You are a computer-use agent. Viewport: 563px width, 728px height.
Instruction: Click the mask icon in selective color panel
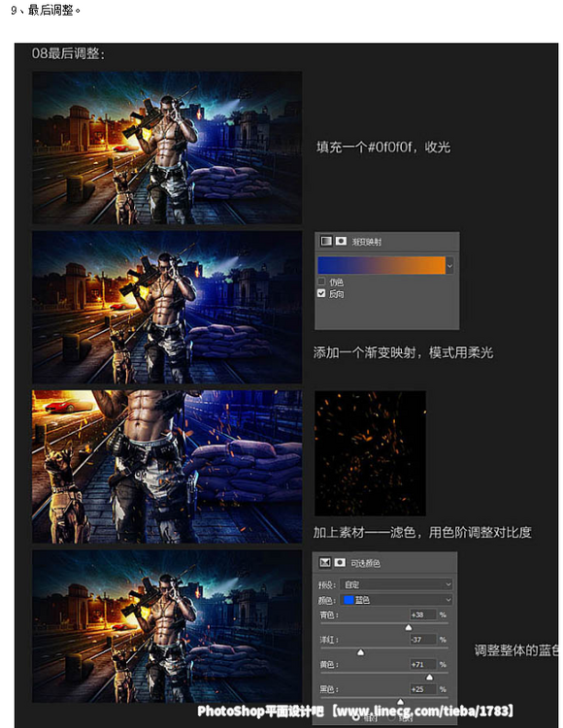pos(340,562)
